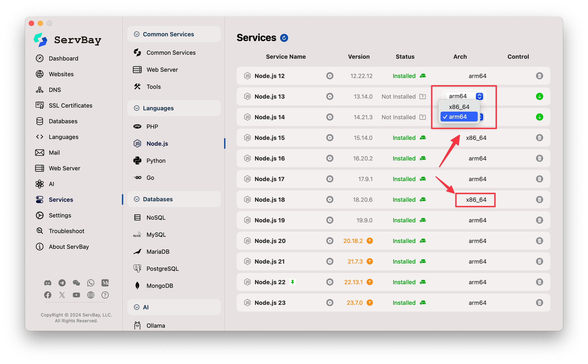Select PHP in the Languages panel
The height and width of the screenshot is (364, 588).
pyautogui.click(x=152, y=126)
